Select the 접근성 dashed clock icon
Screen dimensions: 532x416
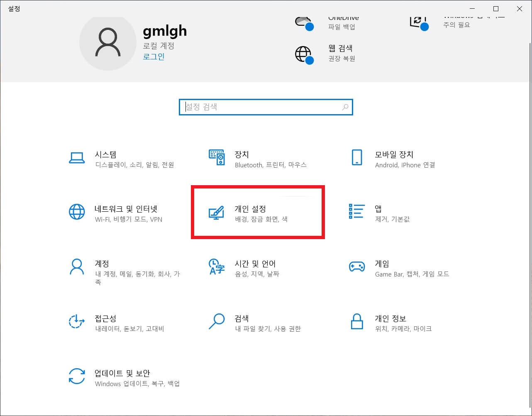pyautogui.click(x=77, y=322)
